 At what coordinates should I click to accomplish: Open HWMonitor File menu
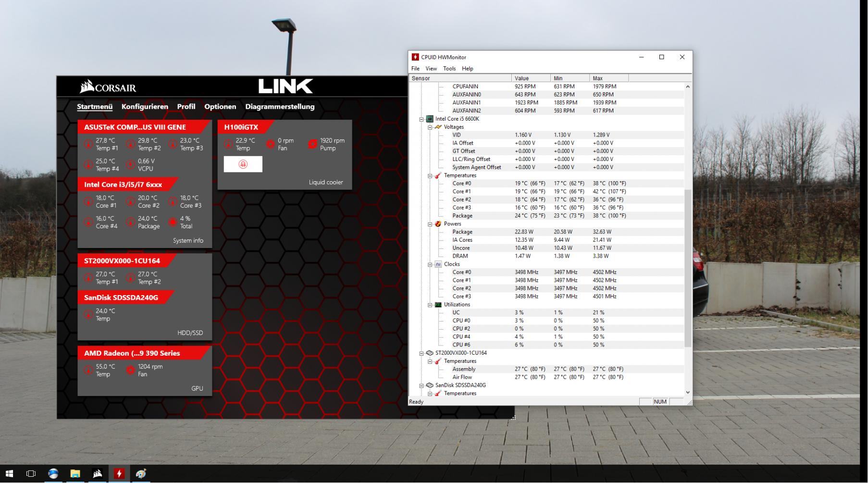(x=415, y=69)
